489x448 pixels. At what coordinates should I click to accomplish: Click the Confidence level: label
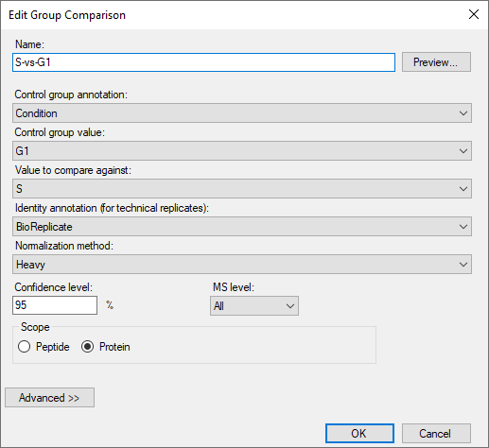point(53,287)
